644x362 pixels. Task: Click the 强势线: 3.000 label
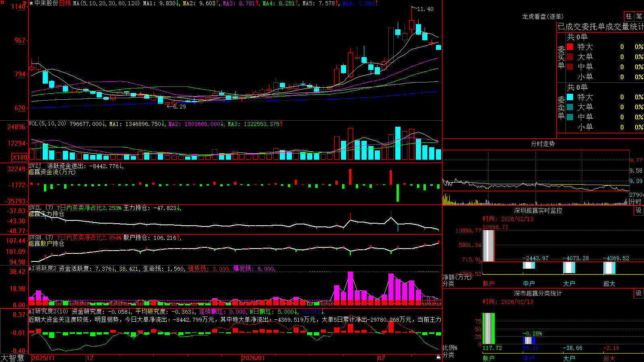point(208,269)
